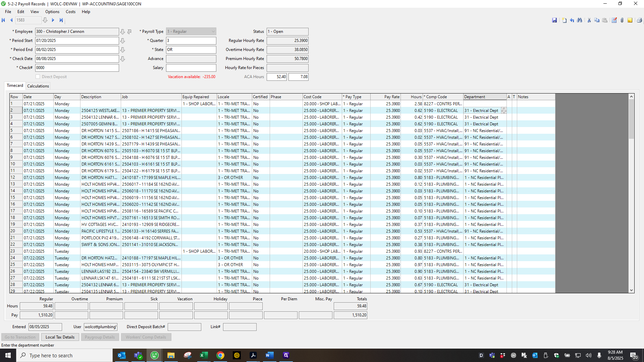Click the Paste clipboard icon

605,20
